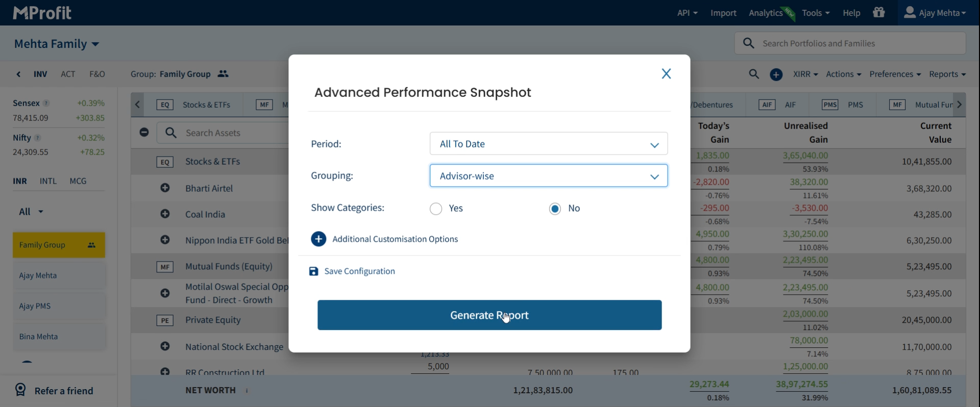The width and height of the screenshot is (980, 407).
Task: Expand the Nippon India ETF Gold row
Action: [165, 240]
